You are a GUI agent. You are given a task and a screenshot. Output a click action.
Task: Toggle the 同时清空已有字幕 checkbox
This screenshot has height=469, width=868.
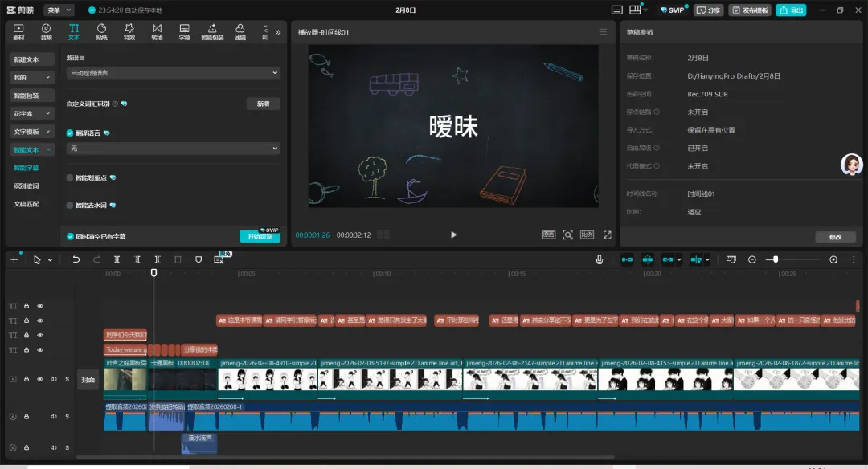(70, 236)
